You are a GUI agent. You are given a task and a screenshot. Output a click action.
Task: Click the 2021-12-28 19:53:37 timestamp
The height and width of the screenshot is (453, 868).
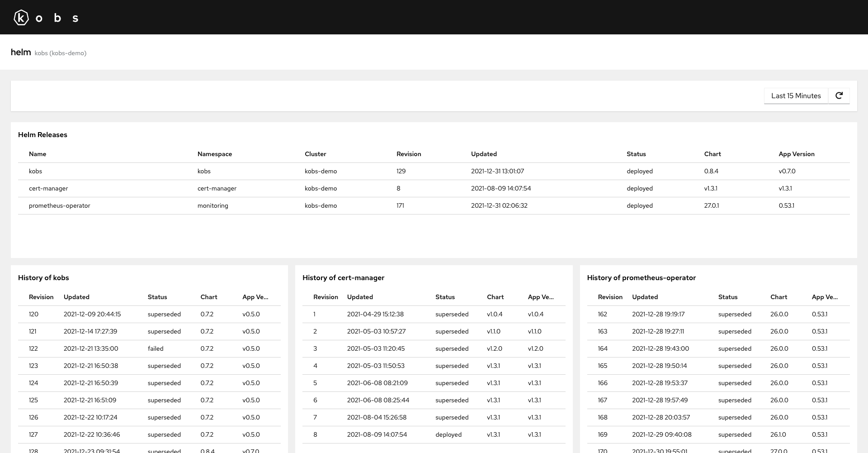pyautogui.click(x=660, y=383)
